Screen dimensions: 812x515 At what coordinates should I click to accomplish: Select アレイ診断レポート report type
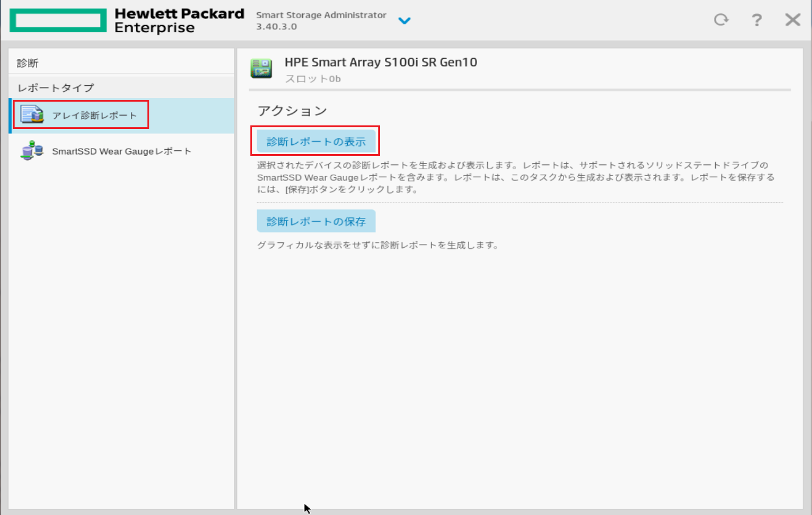[x=121, y=116]
